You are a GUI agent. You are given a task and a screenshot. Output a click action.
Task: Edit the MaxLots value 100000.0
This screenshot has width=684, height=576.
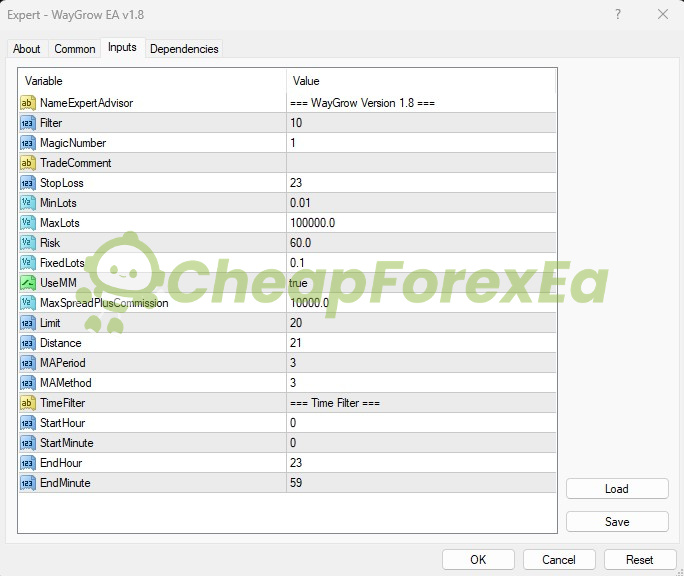click(421, 223)
